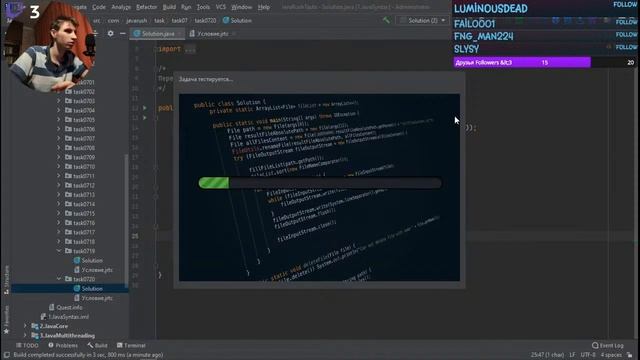Screen dimensions: 640x360
Task: Click the task0720 breadcrumb segment
Action: tap(205, 20)
